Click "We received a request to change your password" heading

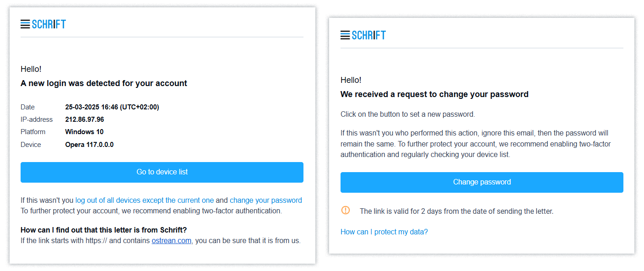(434, 94)
